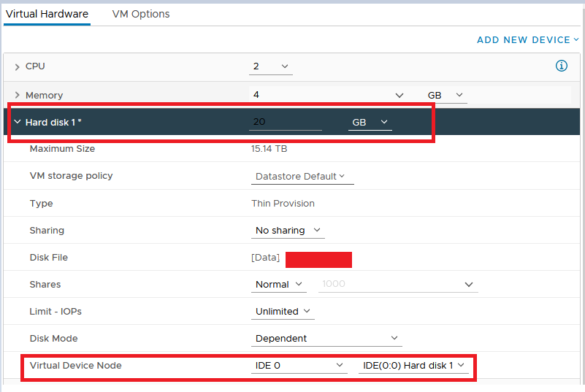Click the CPU info icon

coord(562,66)
